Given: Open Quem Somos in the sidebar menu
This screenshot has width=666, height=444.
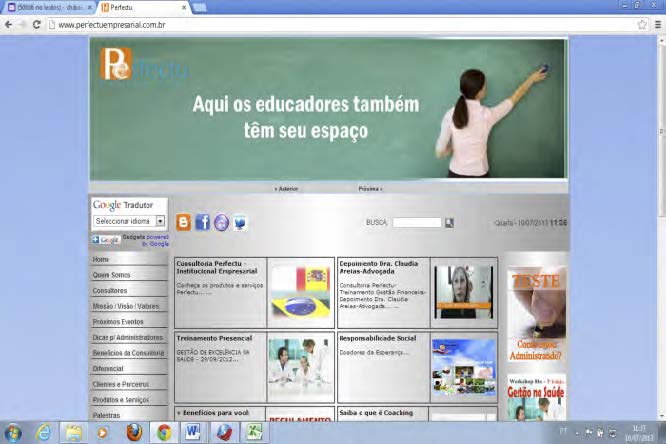Looking at the screenshot, I should [111, 274].
